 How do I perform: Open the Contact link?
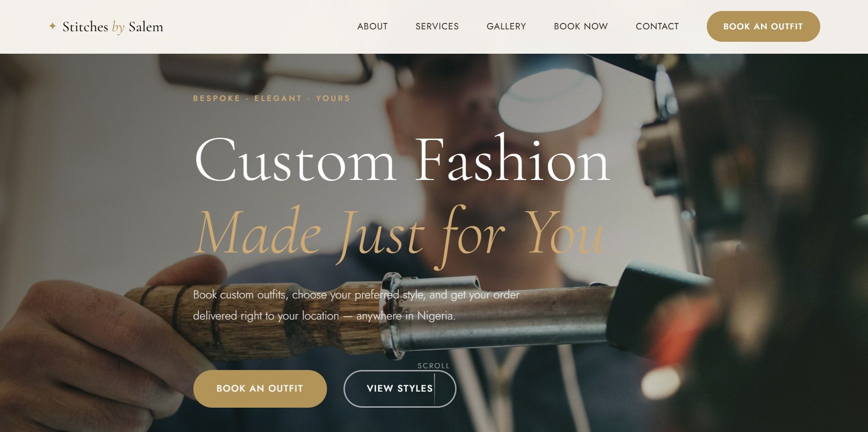pyautogui.click(x=657, y=27)
